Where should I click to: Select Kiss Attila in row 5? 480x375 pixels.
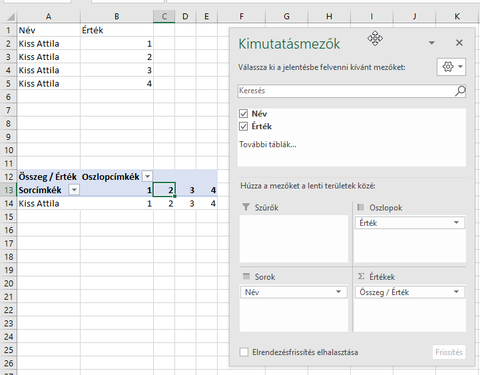point(49,84)
